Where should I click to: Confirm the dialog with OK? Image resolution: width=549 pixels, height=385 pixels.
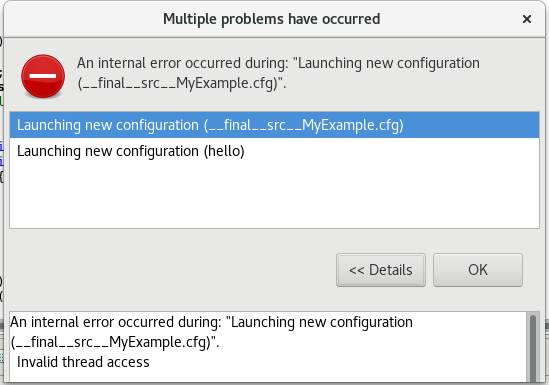click(478, 270)
